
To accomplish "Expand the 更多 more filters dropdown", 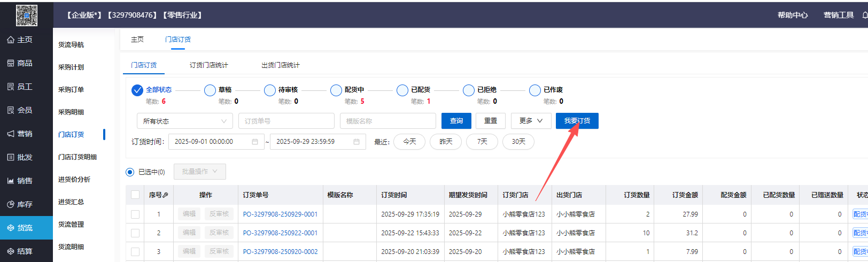I will [x=530, y=121].
